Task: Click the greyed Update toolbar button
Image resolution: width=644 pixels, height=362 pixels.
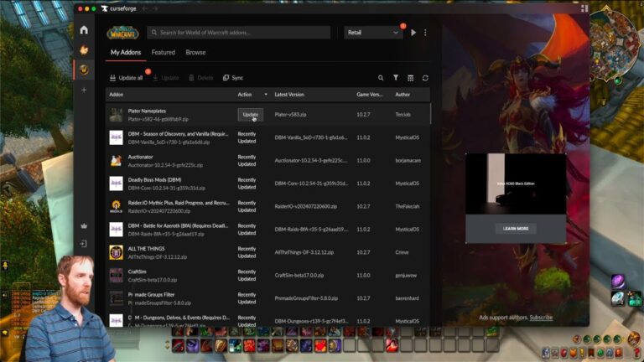Action: click(165, 78)
